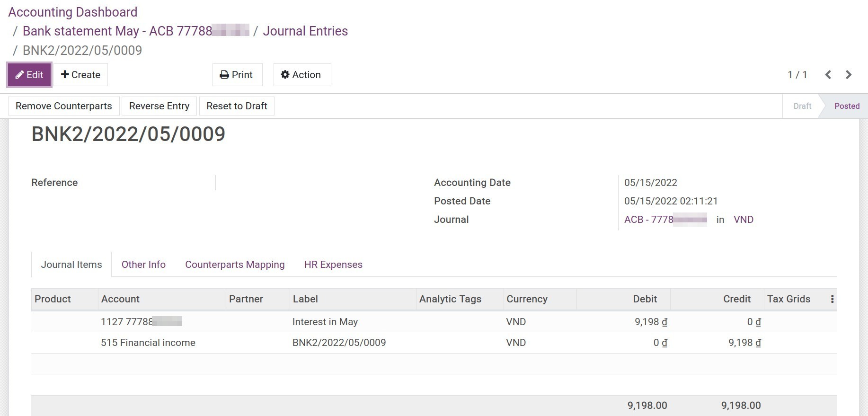This screenshot has width=868, height=416.
Task: Reset the entry to Draft
Action: click(237, 106)
